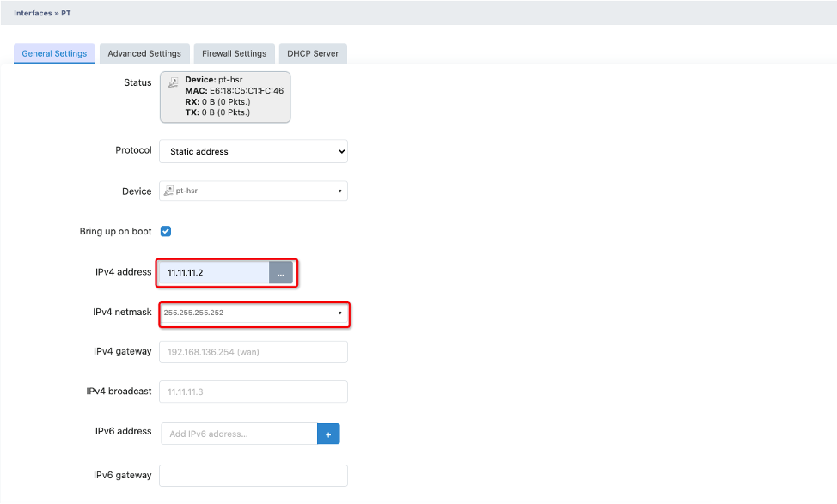
Task: Click the Interfaces breadcrumb link
Action: [32, 13]
